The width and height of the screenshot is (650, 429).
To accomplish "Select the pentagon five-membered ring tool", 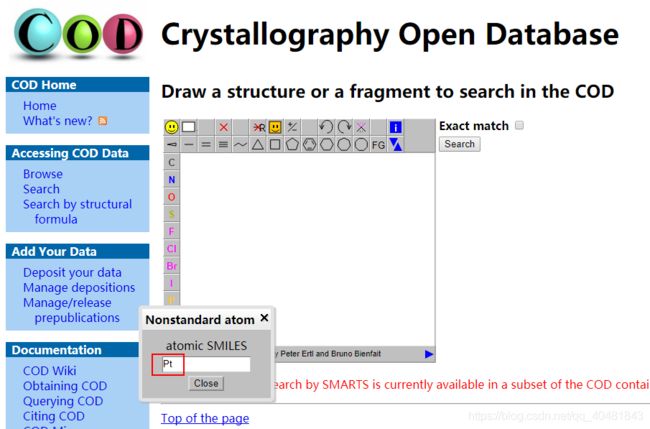I will [292, 145].
